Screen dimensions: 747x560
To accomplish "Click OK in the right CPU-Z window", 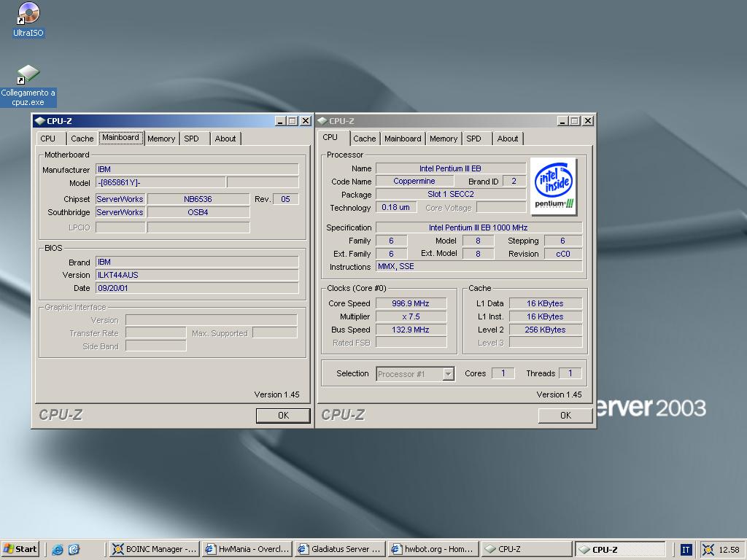I will [565, 415].
